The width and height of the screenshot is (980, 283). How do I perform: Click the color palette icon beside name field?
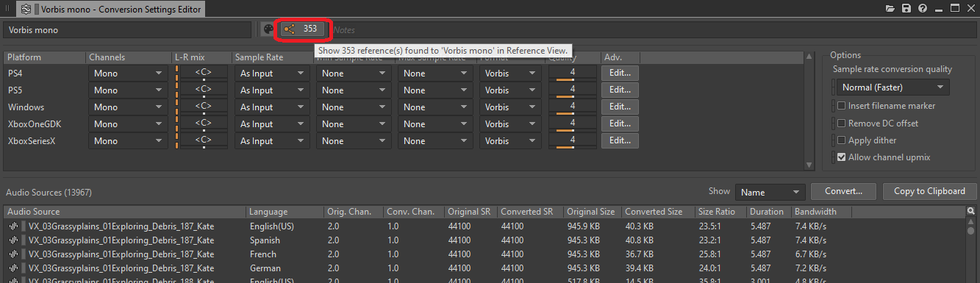(x=268, y=29)
